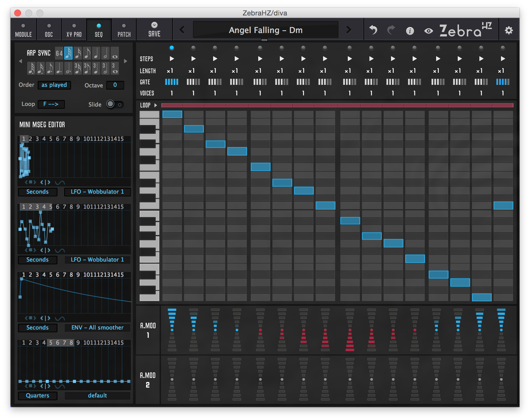This screenshot has height=420, width=530.
Task: Click the step 1 play arrow
Action: point(172,59)
